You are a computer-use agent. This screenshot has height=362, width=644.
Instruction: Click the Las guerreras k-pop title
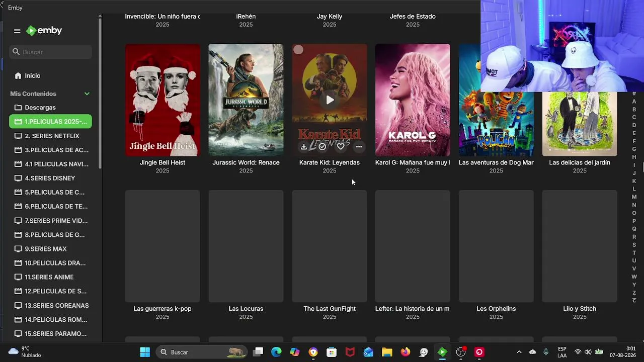[163, 309]
